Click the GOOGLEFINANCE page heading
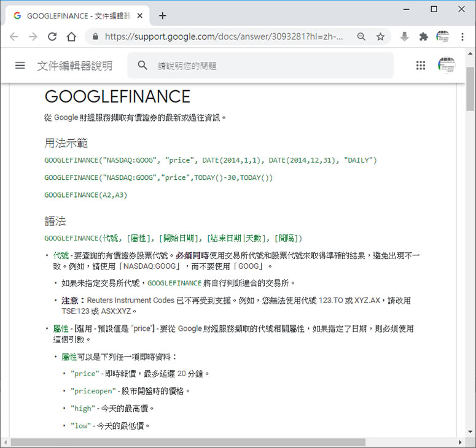 [x=117, y=96]
